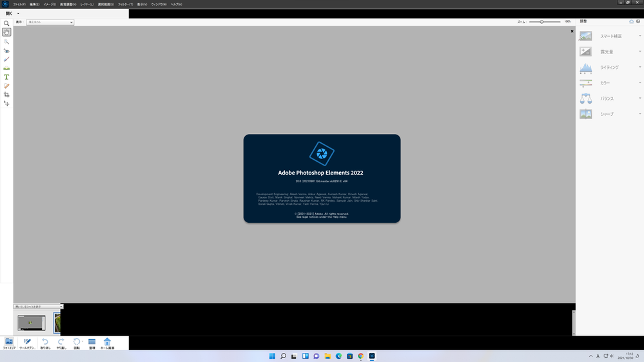Open the 画質調整 (Enhance) menu
644x362 pixels.
68,4
